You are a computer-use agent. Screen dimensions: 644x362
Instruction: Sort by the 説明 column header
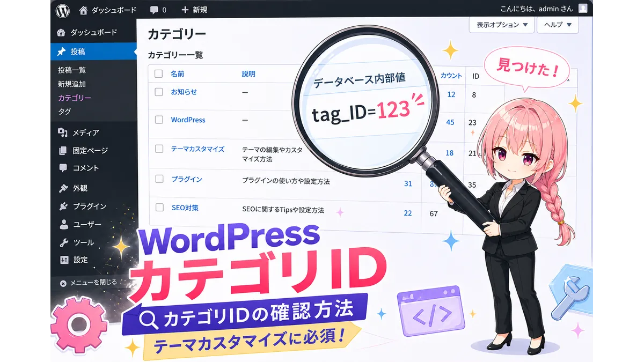[x=248, y=74]
